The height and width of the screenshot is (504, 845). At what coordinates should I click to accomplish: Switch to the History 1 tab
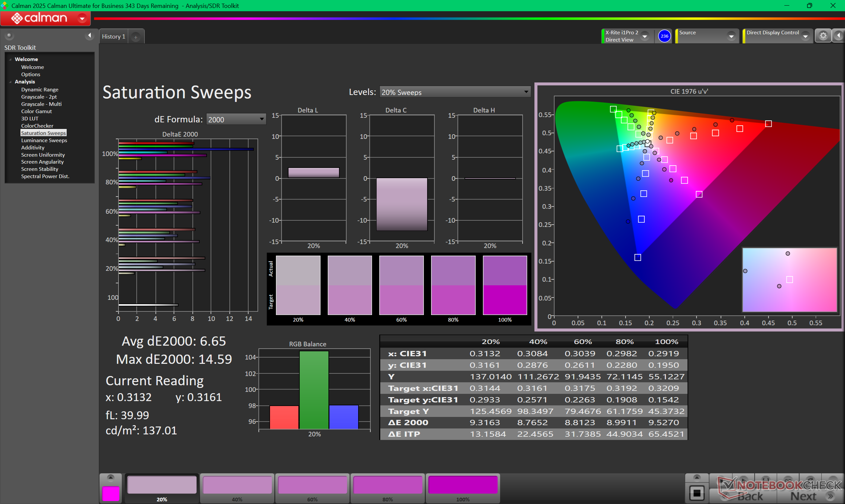pos(114,37)
